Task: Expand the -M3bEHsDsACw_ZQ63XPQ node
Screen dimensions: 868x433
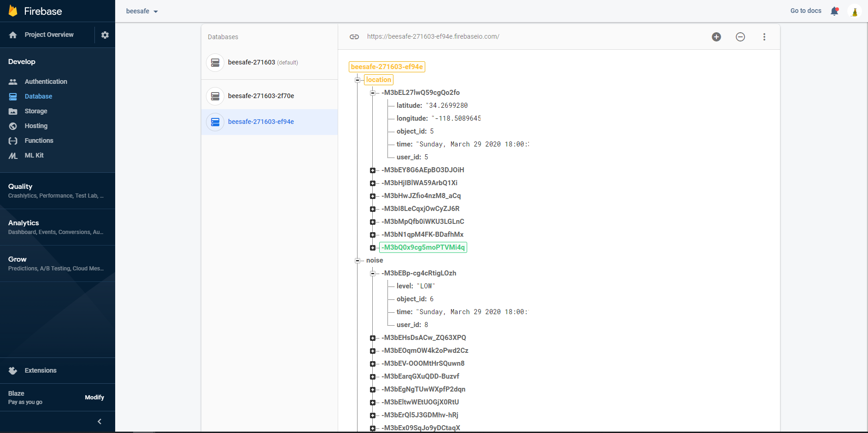Action: [x=373, y=338]
